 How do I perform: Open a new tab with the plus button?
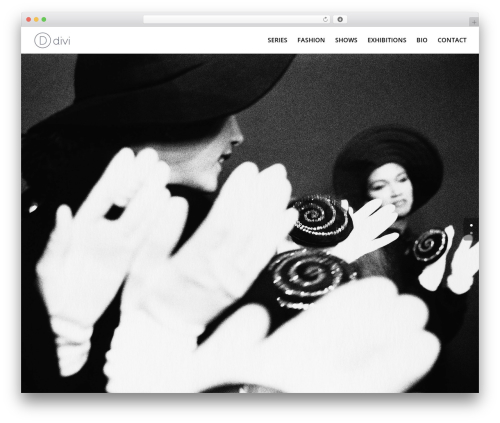474,22
